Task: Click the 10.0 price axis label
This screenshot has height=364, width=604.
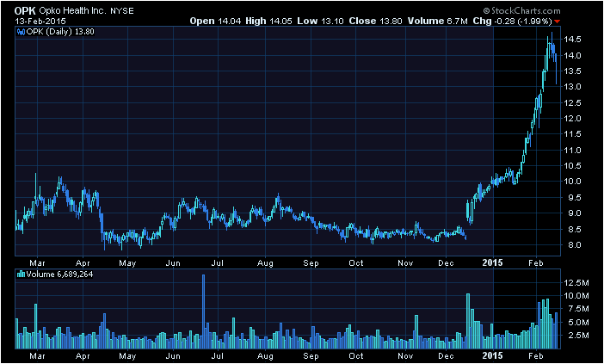Action: (x=574, y=182)
